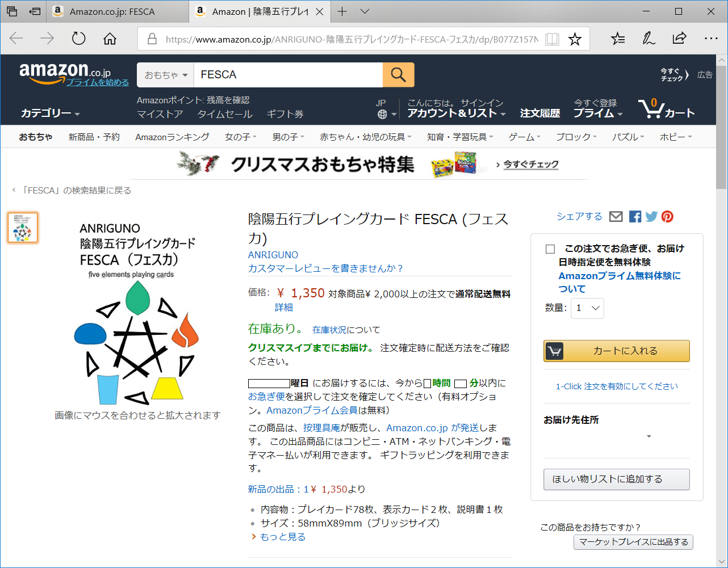Add this page to favorites with the star icon
This screenshot has height=568, width=728.
pyautogui.click(x=575, y=39)
